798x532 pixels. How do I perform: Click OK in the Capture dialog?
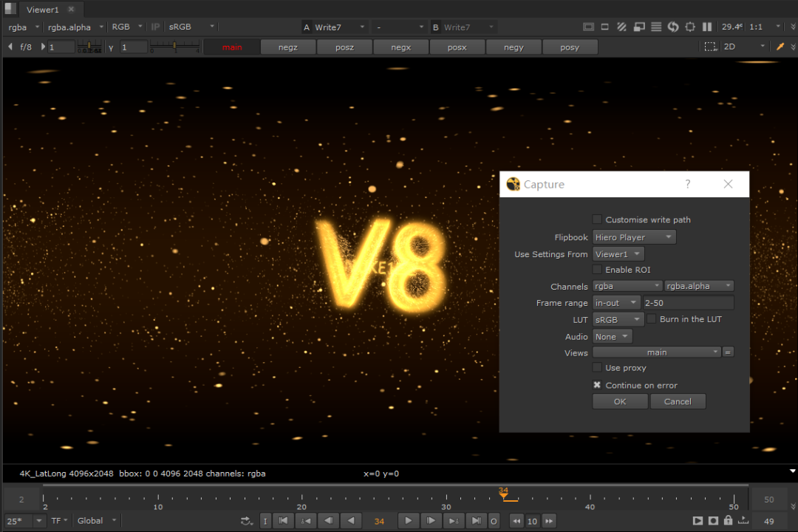(620, 401)
